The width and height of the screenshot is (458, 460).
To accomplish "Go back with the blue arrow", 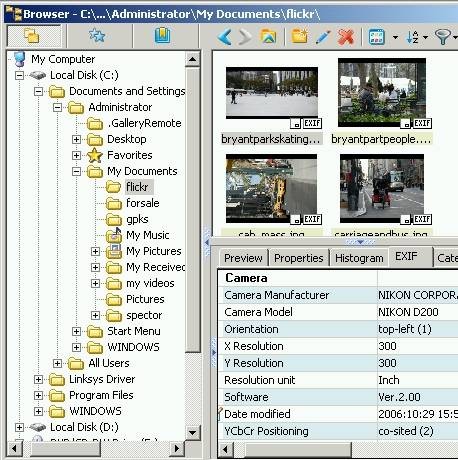I will [224, 37].
